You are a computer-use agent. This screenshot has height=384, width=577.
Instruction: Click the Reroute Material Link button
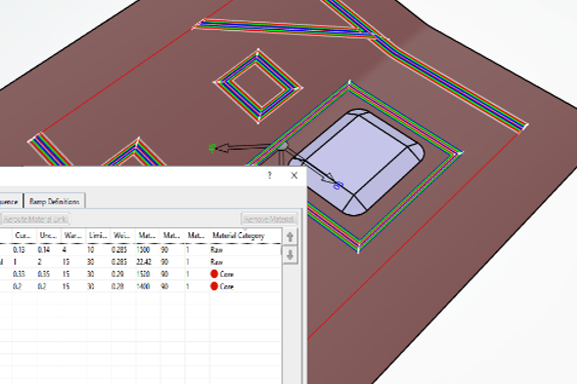35,219
